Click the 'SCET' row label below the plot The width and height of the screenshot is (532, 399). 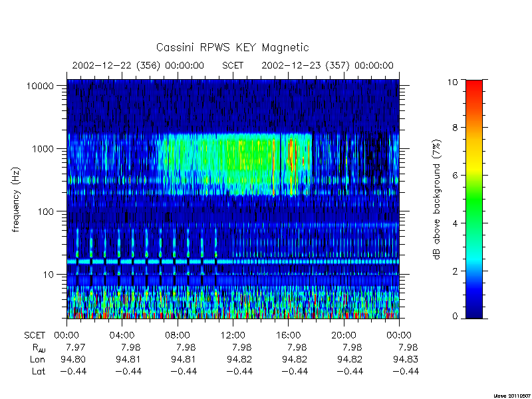click(x=35, y=336)
